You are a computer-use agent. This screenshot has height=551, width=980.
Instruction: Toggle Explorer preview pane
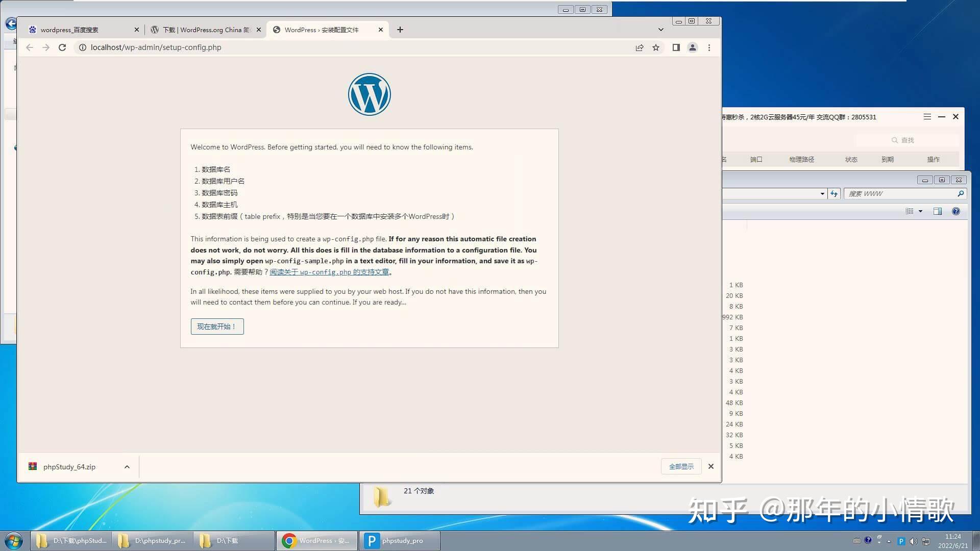click(938, 211)
